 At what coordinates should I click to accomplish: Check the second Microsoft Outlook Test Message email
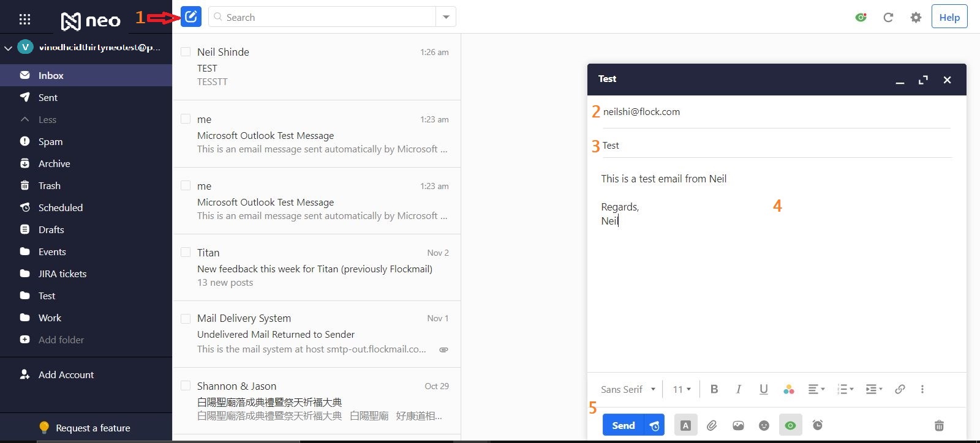186,185
